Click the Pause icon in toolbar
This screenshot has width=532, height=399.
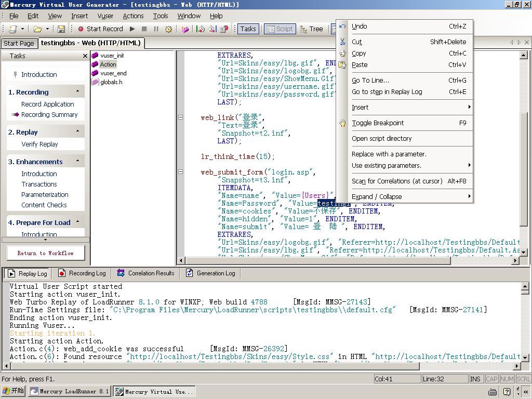click(x=156, y=29)
